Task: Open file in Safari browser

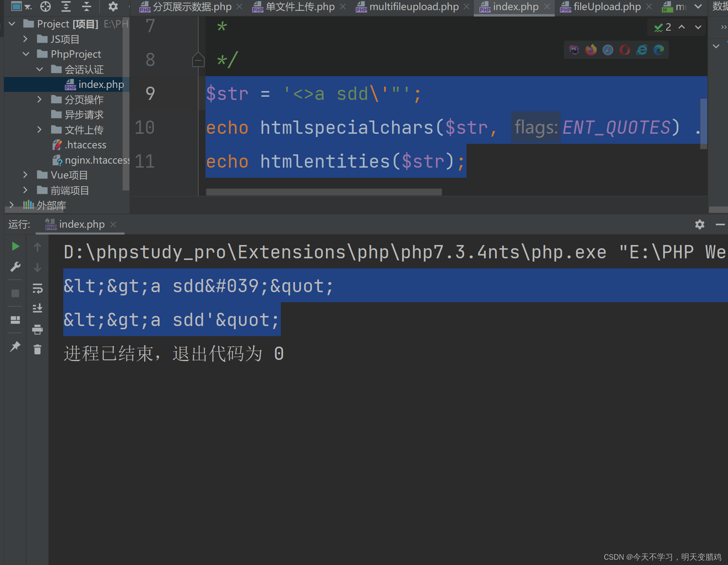Action: 608,50
